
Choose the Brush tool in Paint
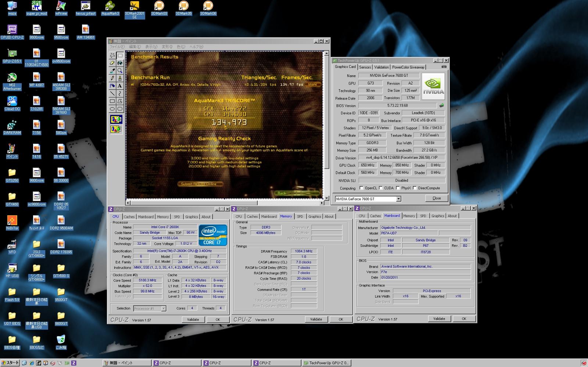(x=120, y=78)
